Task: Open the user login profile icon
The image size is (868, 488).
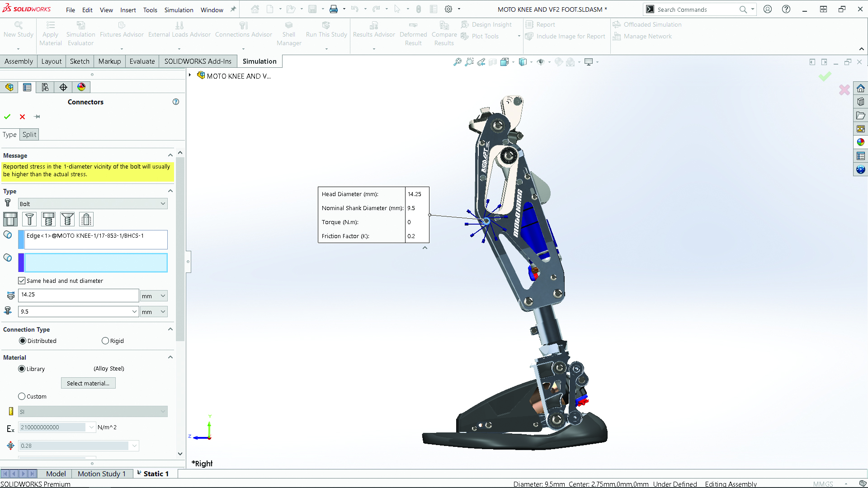Action: point(768,9)
